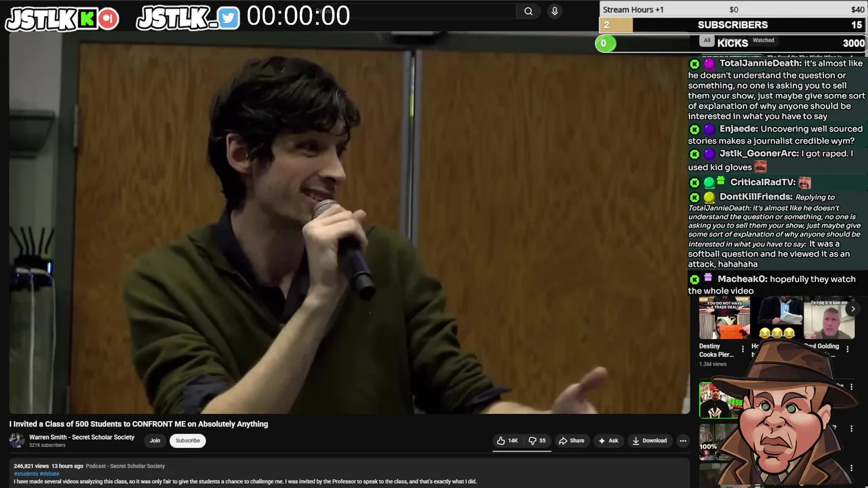This screenshot has width=868, height=488.
Task: Click the video player frame
Action: pyautogui.click(x=349, y=224)
